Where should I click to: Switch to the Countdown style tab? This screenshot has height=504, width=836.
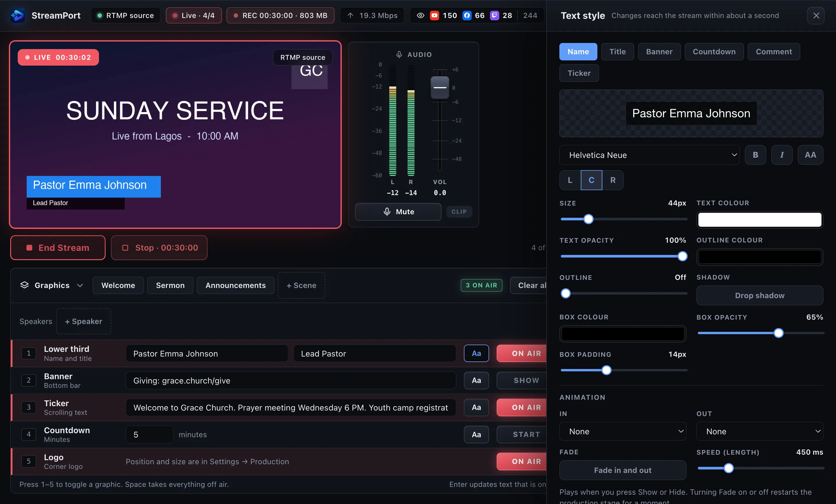714,52
